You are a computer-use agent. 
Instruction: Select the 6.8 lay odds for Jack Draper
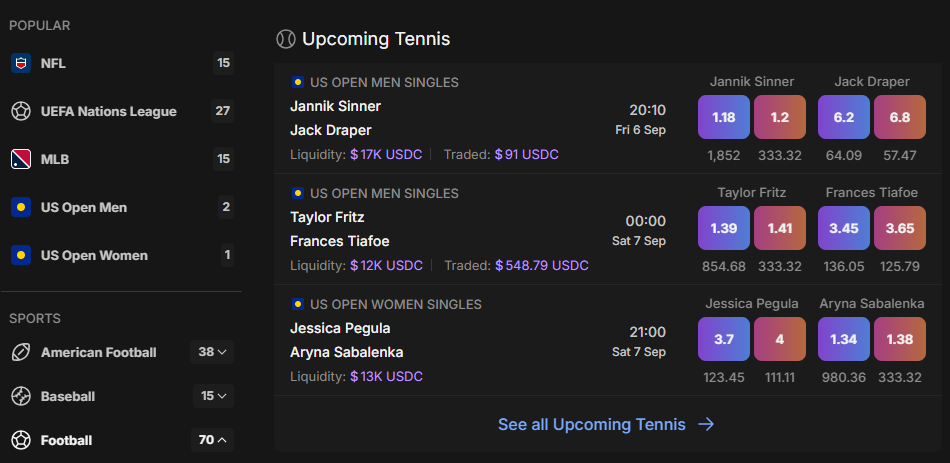point(900,118)
